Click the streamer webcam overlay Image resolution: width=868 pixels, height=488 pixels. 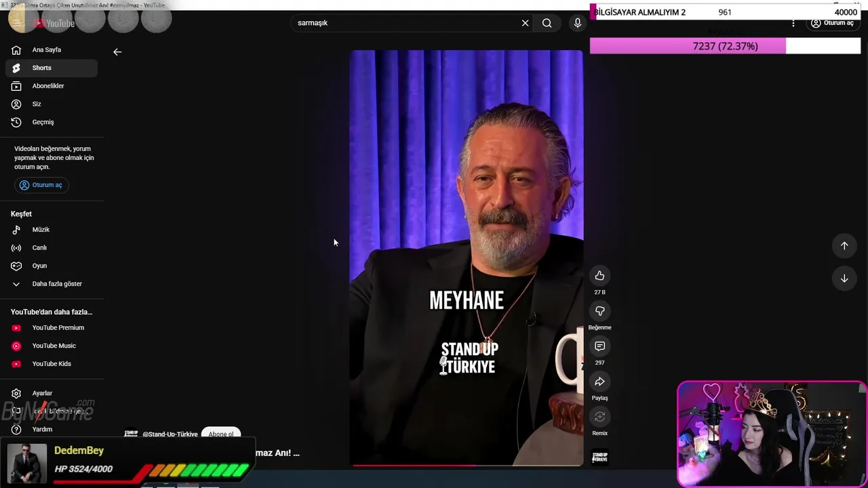point(772,434)
